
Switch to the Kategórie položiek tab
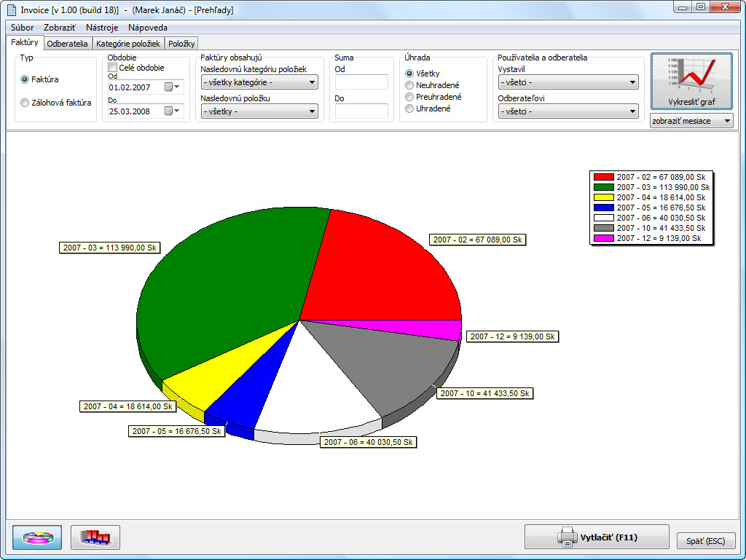tap(128, 44)
